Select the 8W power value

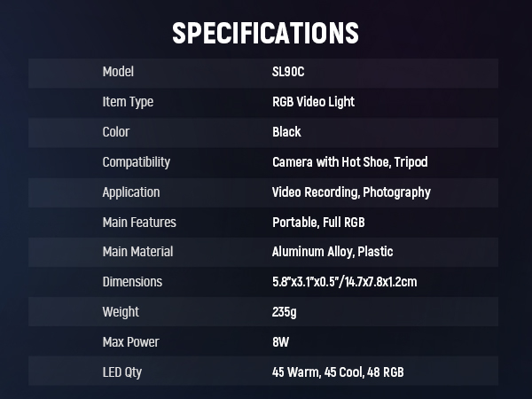pos(281,342)
